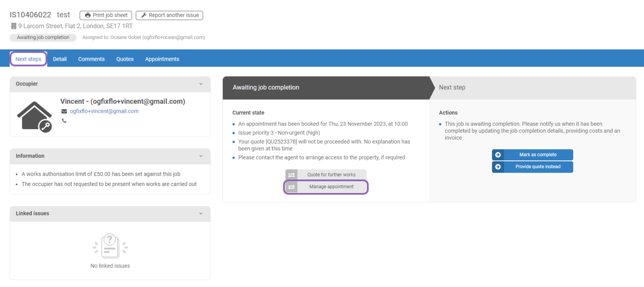Choose Provide quote instead

pyautogui.click(x=532, y=167)
